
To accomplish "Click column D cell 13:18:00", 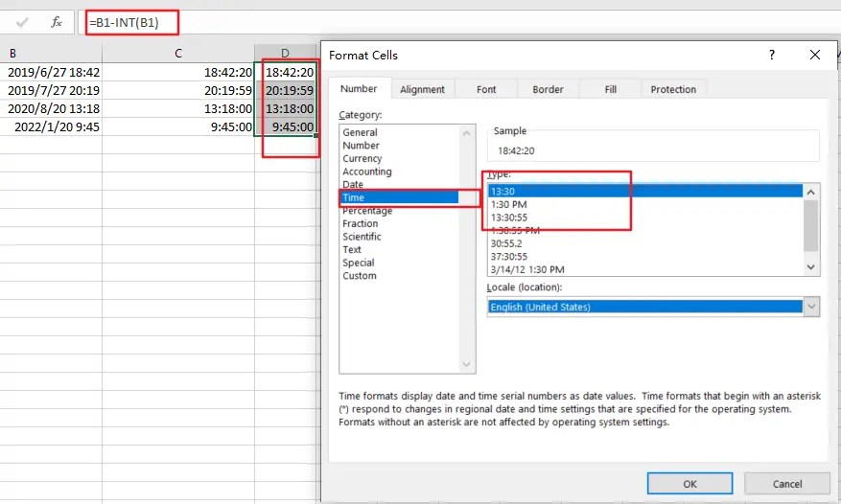I will tap(286, 108).
